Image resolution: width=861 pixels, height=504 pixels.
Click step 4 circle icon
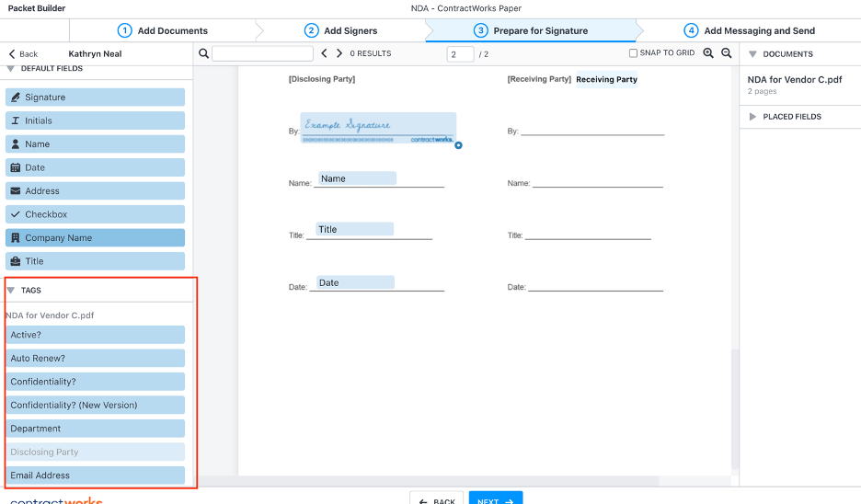point(691,30)
